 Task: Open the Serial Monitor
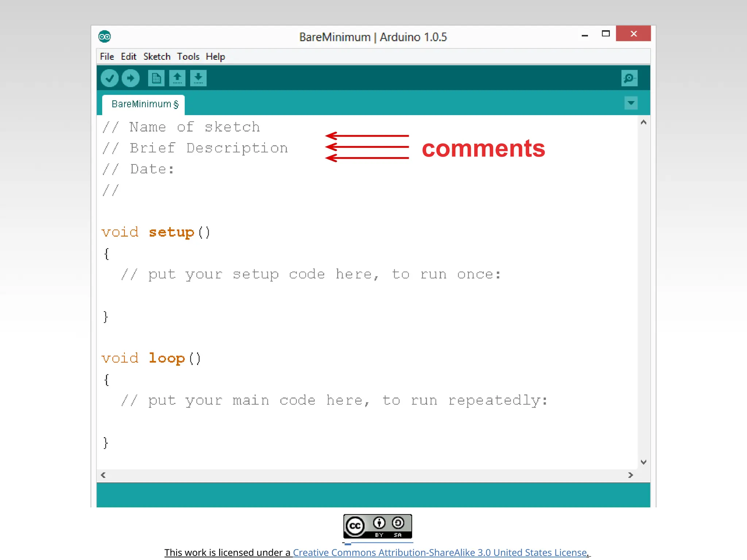(629, 78)
